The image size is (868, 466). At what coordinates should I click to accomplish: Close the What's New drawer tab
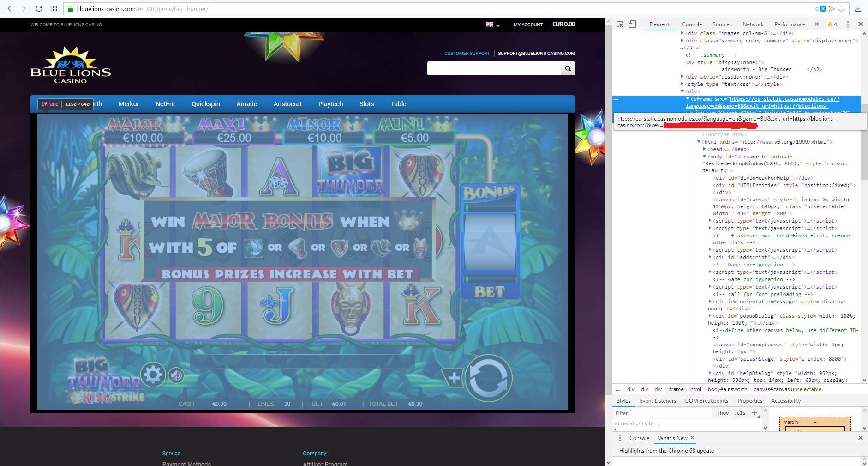[692, 438]
